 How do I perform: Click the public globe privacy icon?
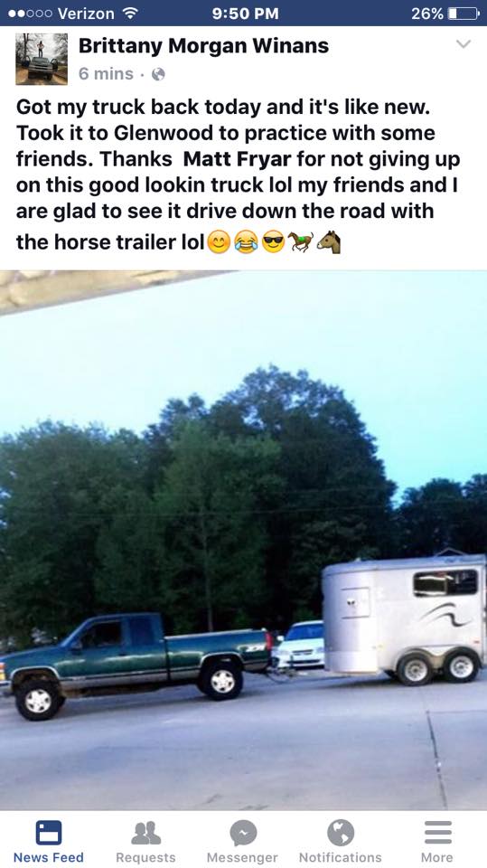(158, 74)
